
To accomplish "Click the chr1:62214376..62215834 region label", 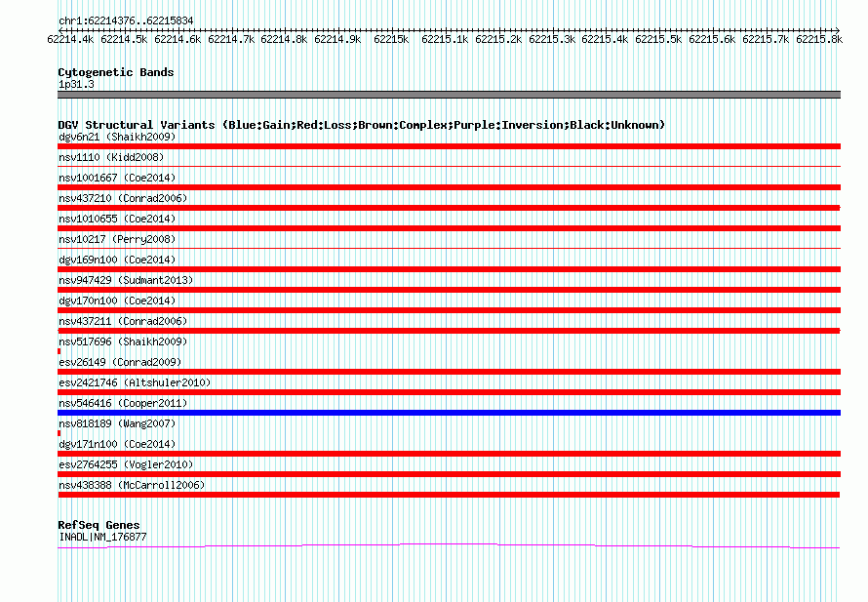I will tap(126, 21).
